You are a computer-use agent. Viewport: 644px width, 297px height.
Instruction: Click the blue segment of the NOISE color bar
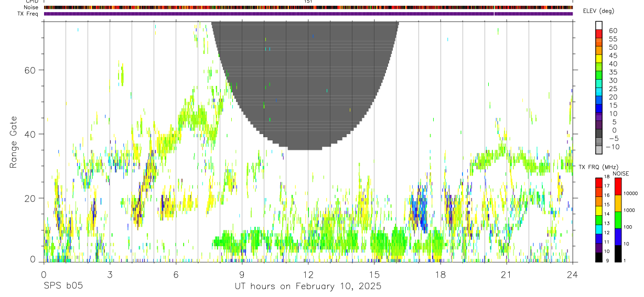click(x=618, y=237)
